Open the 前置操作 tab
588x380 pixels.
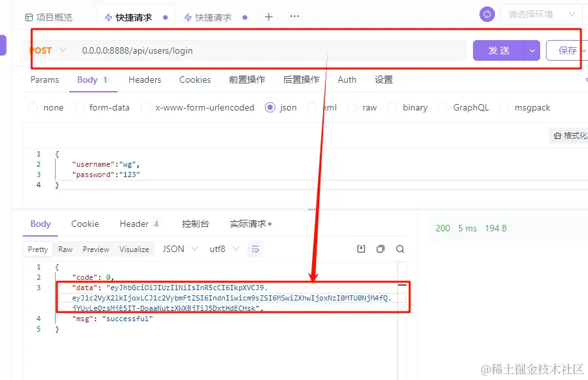click(247, 79)
